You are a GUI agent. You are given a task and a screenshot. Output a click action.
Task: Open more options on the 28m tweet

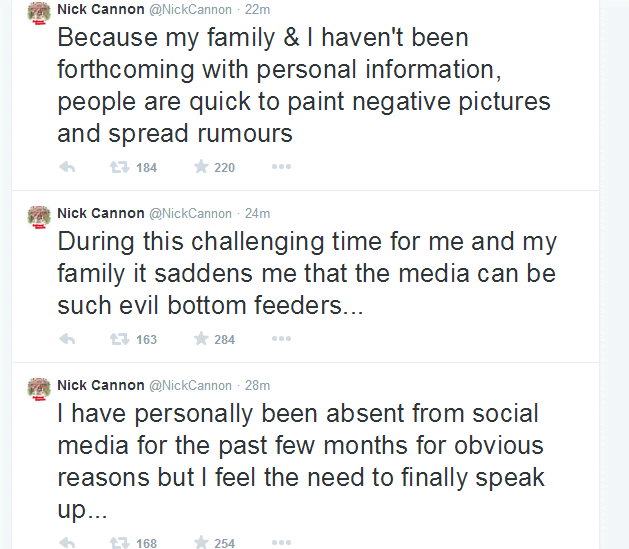[281, 543]
